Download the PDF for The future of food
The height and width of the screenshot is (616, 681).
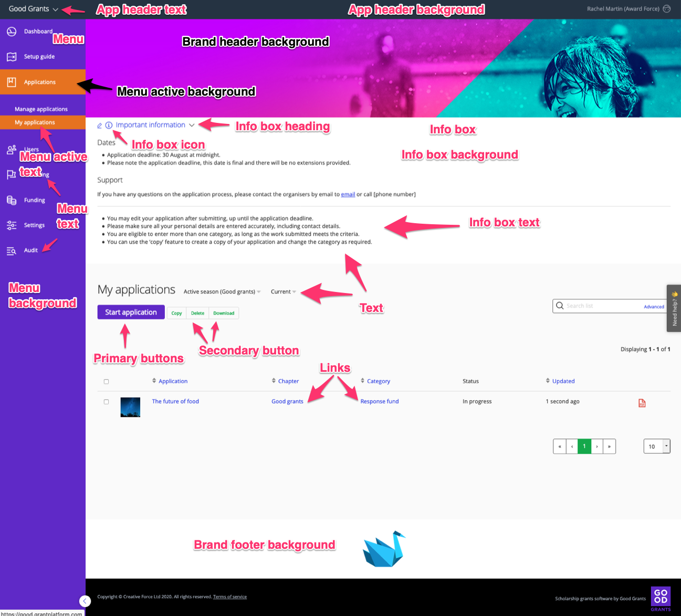tap(642, 403)
